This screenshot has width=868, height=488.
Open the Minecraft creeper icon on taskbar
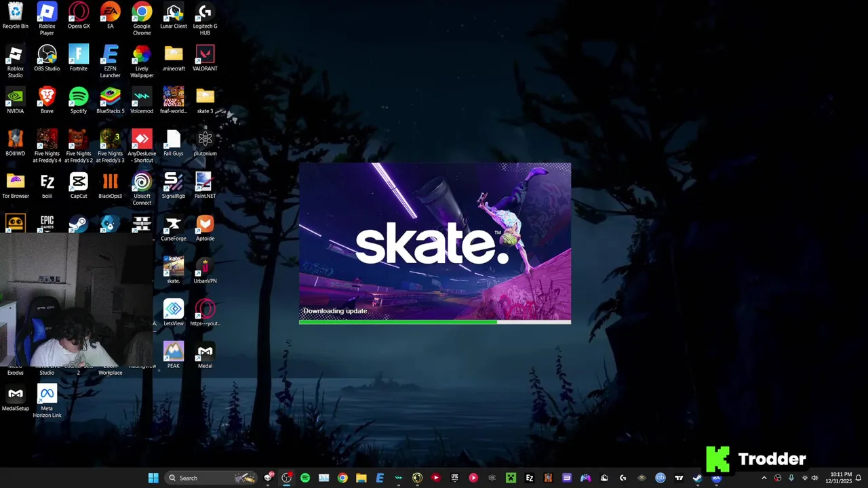click(x=511, y=478)
